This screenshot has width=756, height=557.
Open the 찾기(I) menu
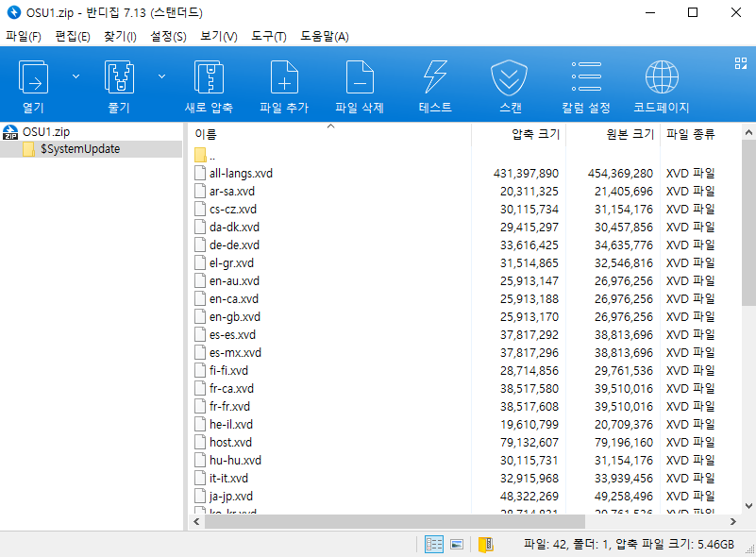point(120,37)
